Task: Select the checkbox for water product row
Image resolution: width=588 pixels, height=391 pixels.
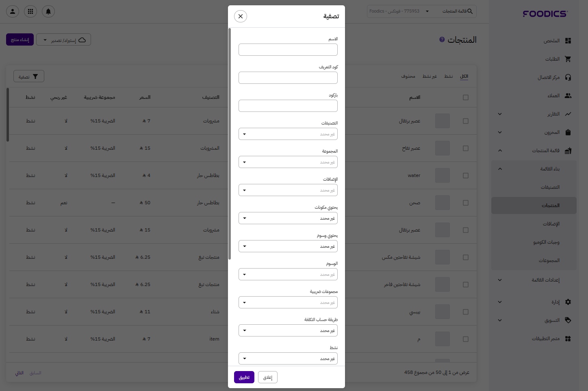Action: pos(466,176)
